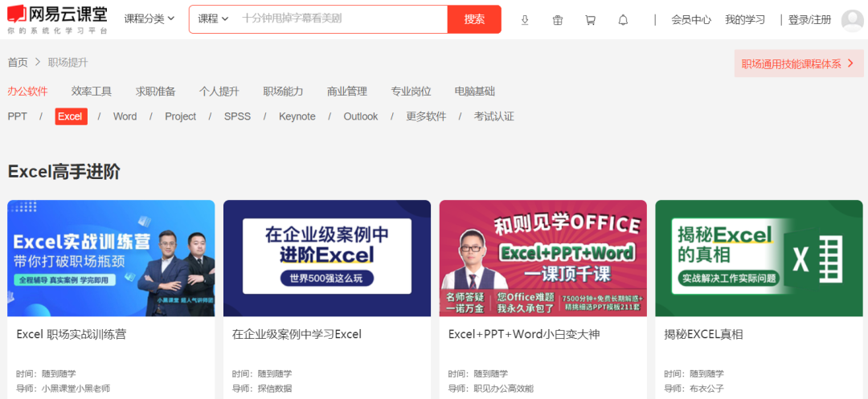Expand the 课程分类 dropdown
Image resolution: width=868 pixels, height=399 pixels.
point(149,18)
